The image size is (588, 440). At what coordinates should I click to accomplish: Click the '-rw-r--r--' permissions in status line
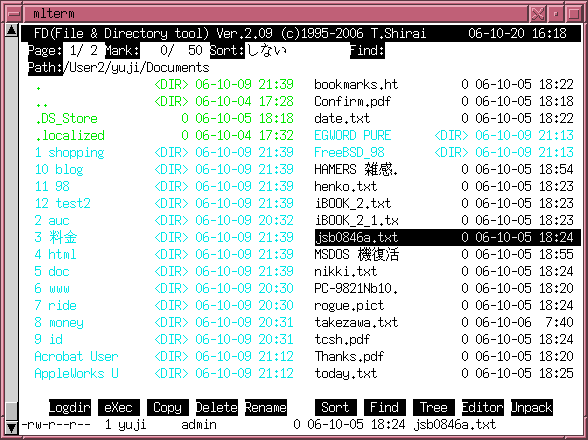[x=56, y=424]
